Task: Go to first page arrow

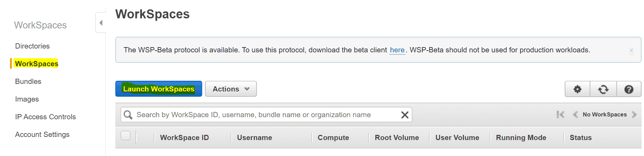Action: [x=560, y=115]
